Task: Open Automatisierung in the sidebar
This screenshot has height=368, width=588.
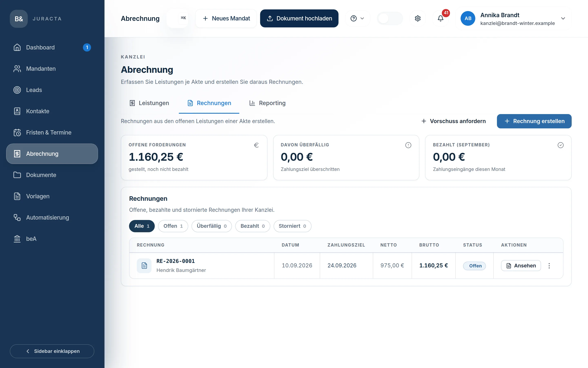Action: pyautogui.click(x=52, y=217)
